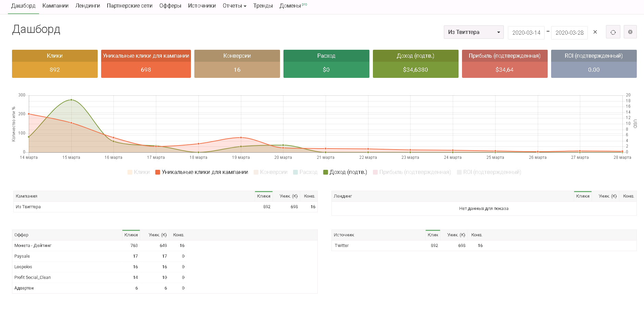Clear the date range with X icon

595,32
